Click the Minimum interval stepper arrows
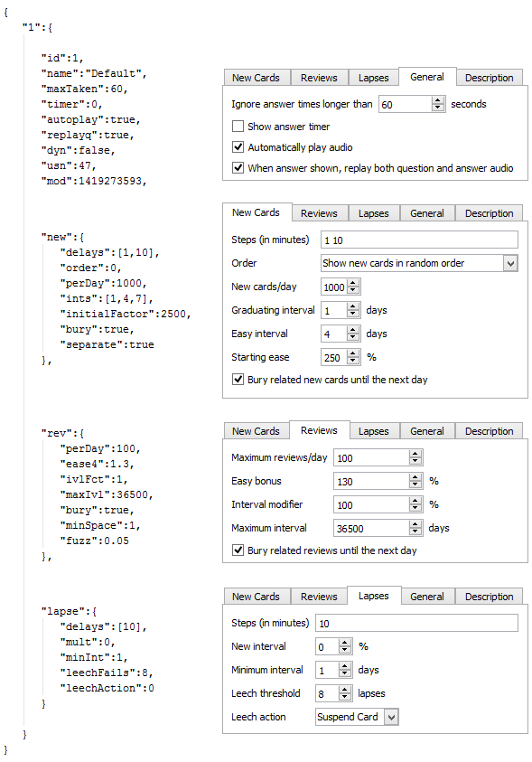 (x=345, y=670)
